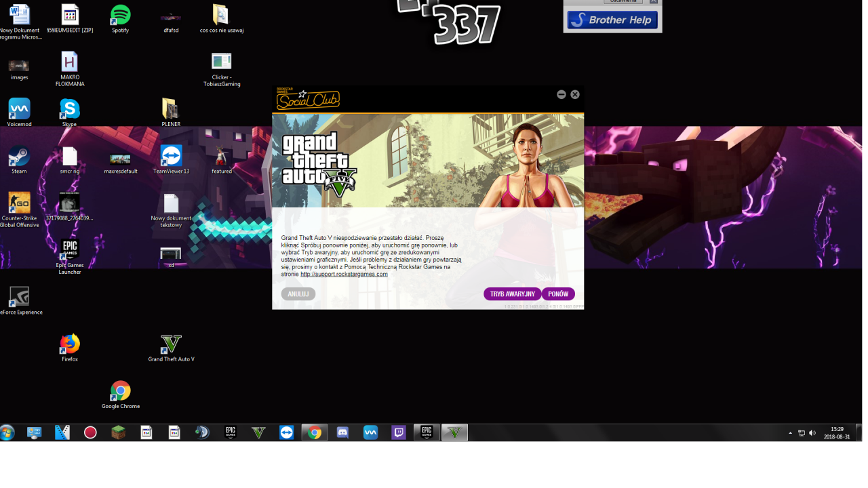Click the ANULUJ cancel button

298,294
